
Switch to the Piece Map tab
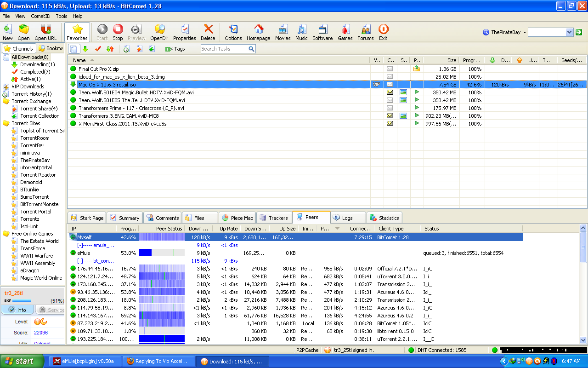pos(237,218)
